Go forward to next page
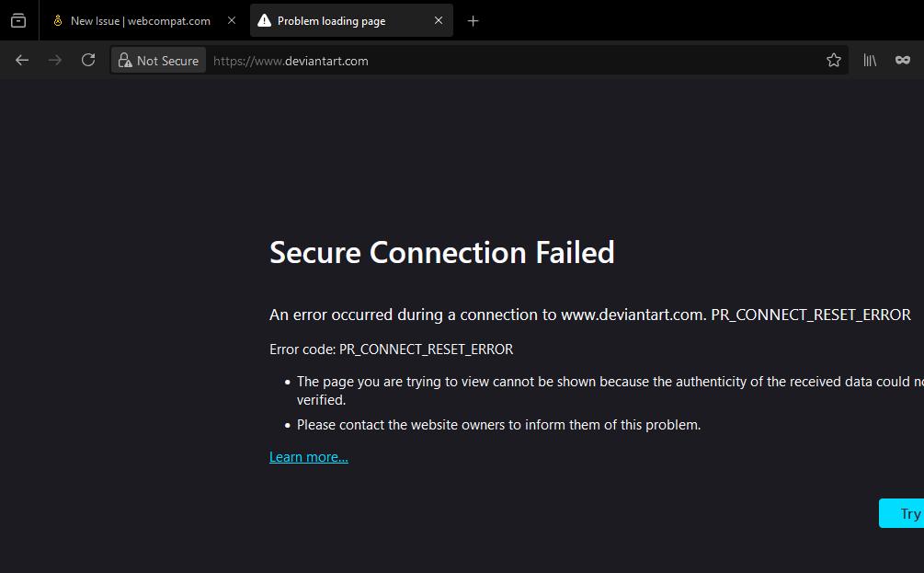 click(x=55, y=60)
